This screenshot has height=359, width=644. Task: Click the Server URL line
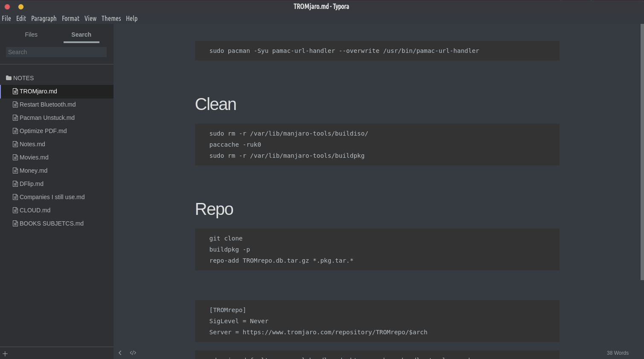tap(318, 332)
